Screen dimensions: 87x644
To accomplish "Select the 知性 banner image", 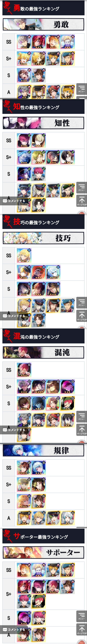I will 43,123.
